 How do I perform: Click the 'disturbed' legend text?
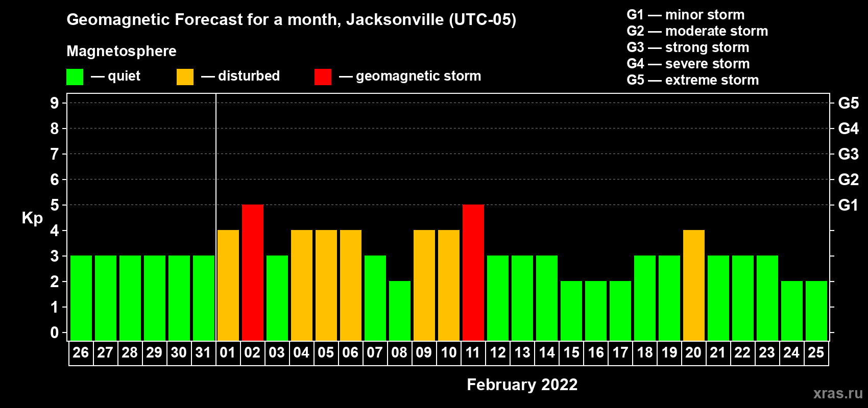(x=249, y=76)
